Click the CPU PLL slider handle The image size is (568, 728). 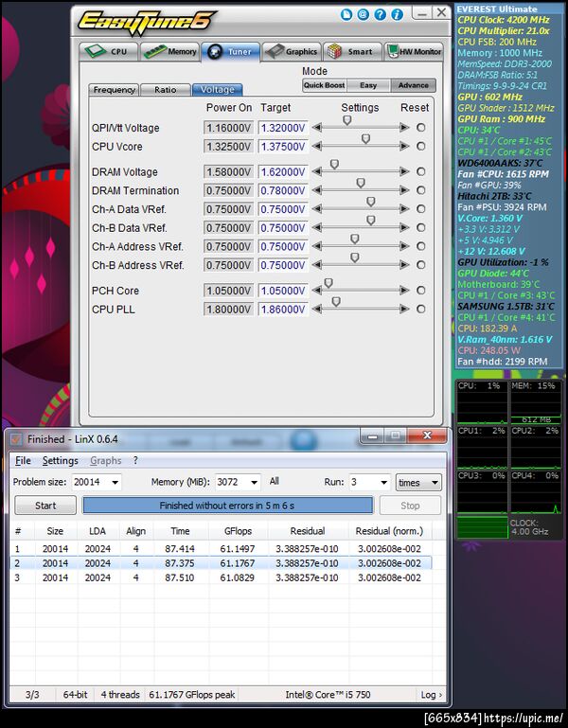coord(336,302)
